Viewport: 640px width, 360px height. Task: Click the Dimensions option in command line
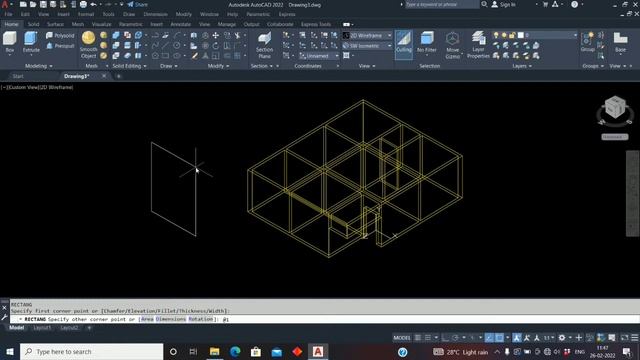pyautogui.click(x=171, y=319)
